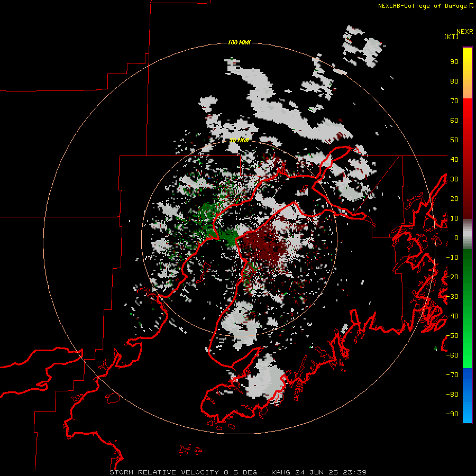This screenshot has height=476, width=476.
Task: Click the 50 value on the velocity scale
Action: pyautogui.click(x=454, y=140)
